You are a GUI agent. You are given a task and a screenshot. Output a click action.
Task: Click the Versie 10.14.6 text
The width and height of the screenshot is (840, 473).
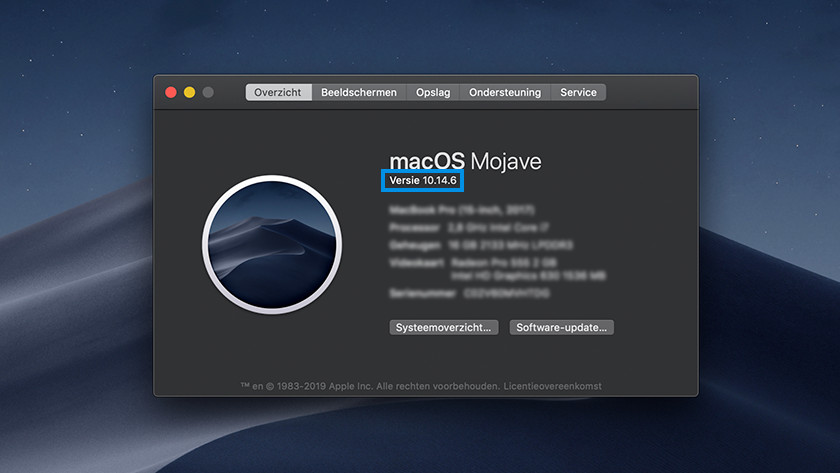coord(422,181)
